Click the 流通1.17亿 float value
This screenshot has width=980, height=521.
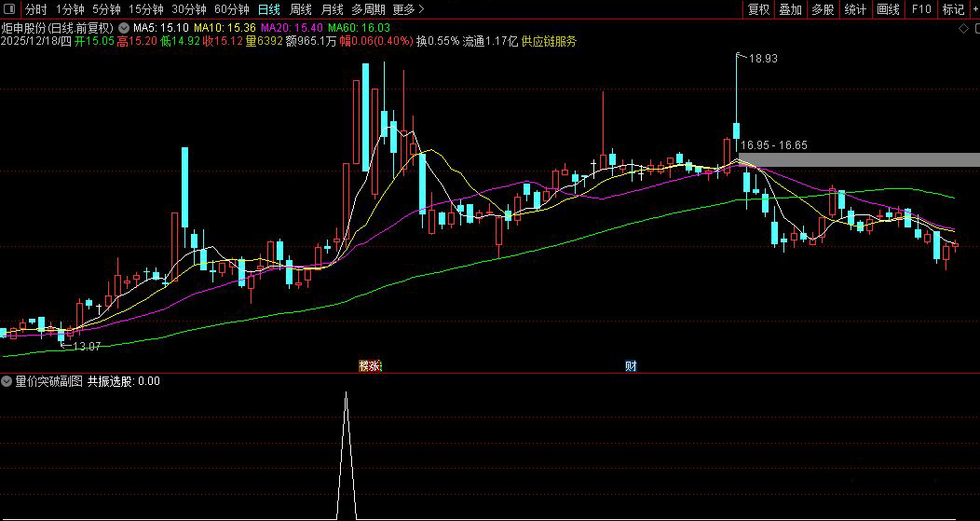[x=490, y=41]
